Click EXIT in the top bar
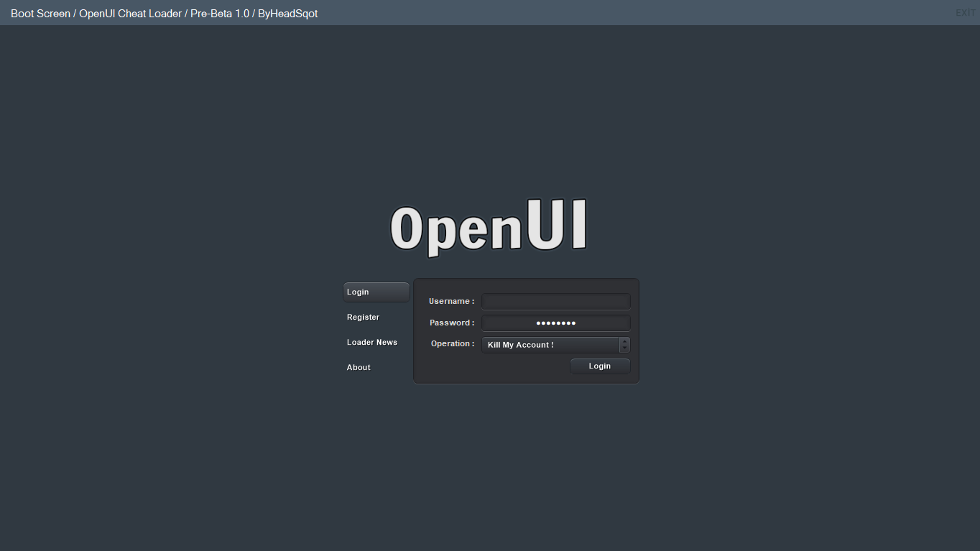 point(966,13)
